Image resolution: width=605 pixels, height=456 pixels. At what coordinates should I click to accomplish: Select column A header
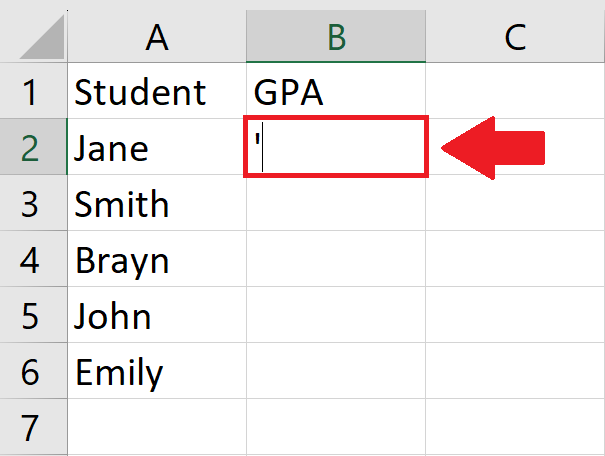(x=157, y=36)
